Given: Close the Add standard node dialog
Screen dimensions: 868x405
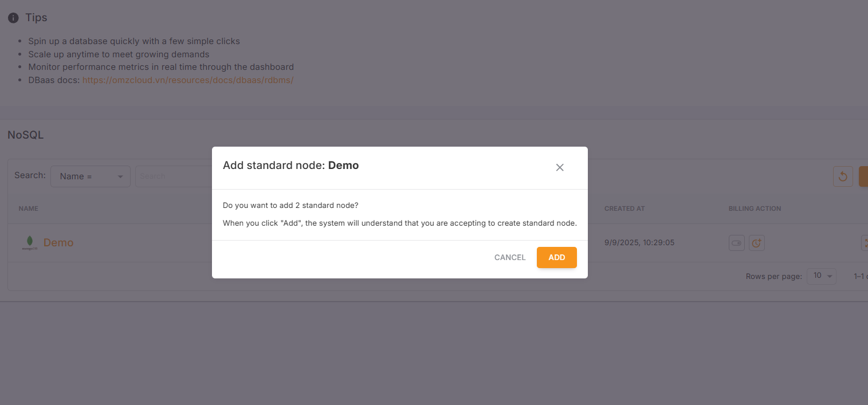Looking at the screenshot, I should click(560, 167).
